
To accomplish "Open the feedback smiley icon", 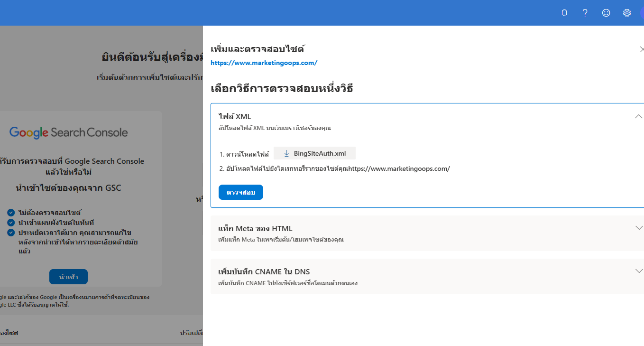I will [606, 13].
